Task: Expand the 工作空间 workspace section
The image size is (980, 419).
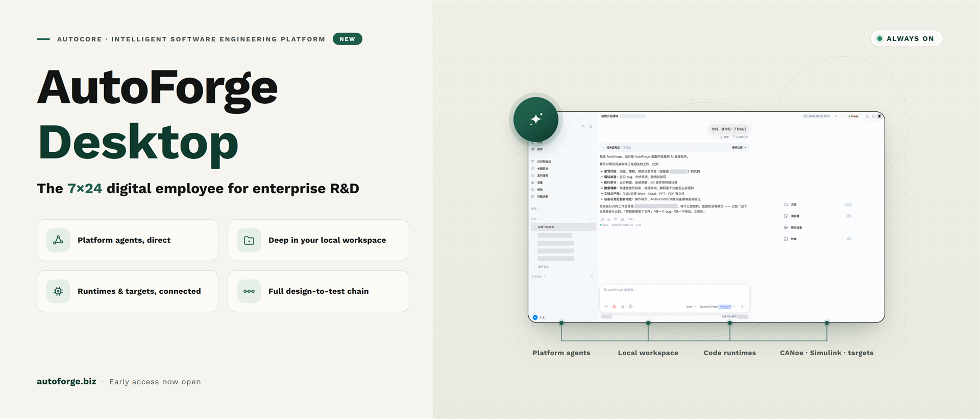Action: 538,276
